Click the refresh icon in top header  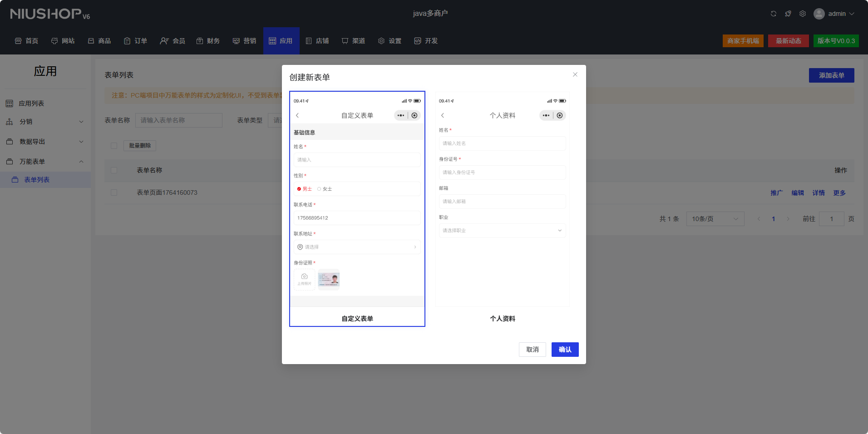point(774,14)
